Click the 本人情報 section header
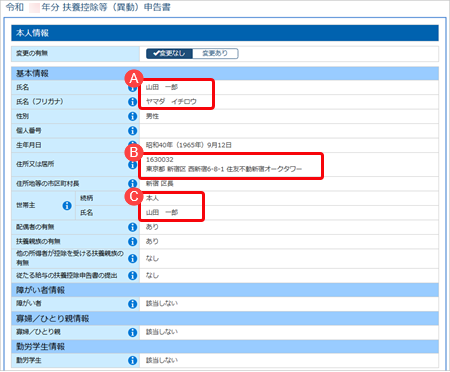 225,33
